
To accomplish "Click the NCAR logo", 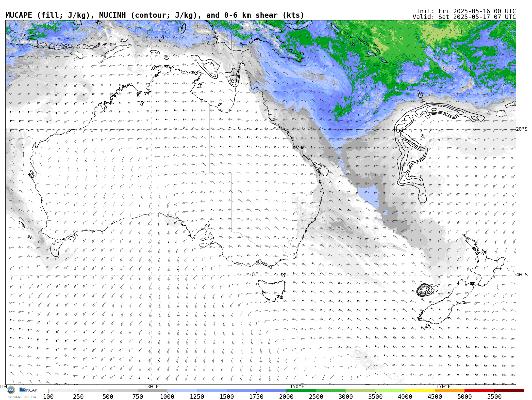I will [x=28, y=390].
